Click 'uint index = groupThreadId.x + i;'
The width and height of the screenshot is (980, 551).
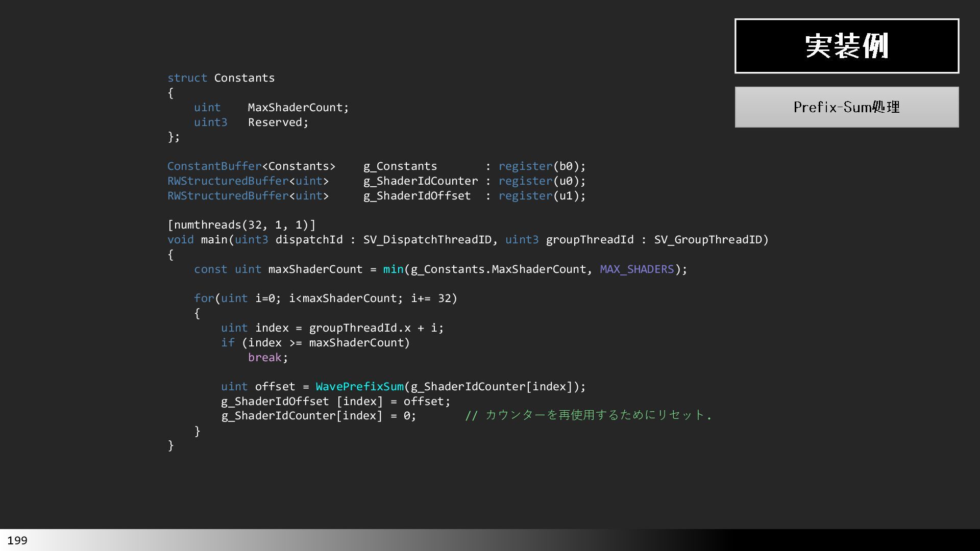332,328
